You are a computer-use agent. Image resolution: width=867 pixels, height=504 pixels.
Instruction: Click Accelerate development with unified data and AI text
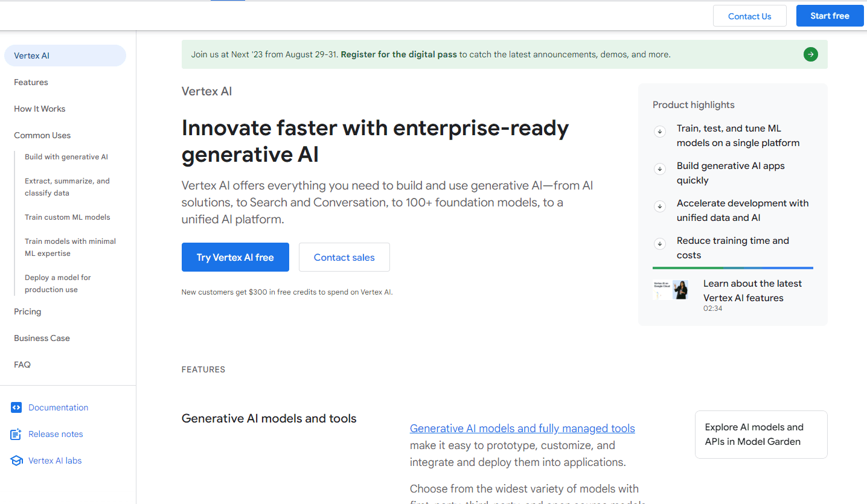coord(743,211)
